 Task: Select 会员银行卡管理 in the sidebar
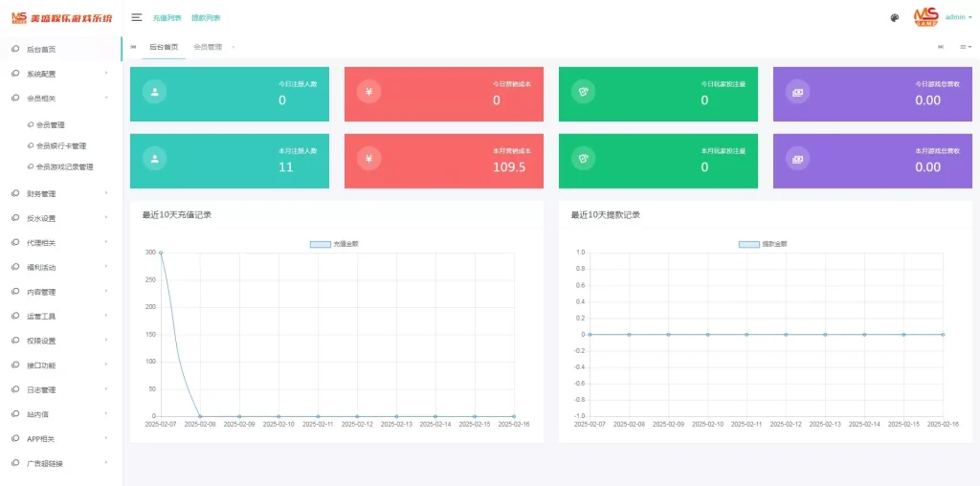61,145
